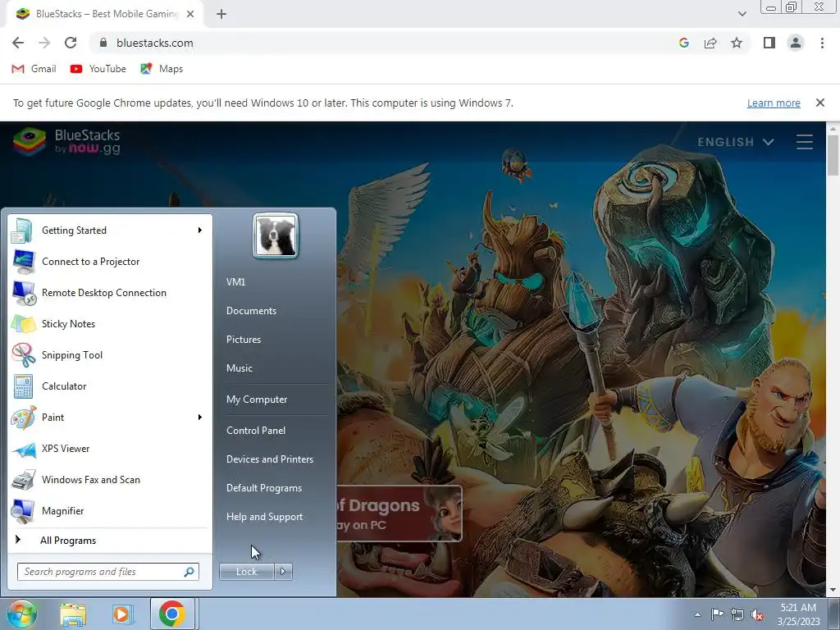The width and height of the screenshot is (840, 630).
Task: Open ENGLISH language dropdown
Action: click(x=736, y=142)
